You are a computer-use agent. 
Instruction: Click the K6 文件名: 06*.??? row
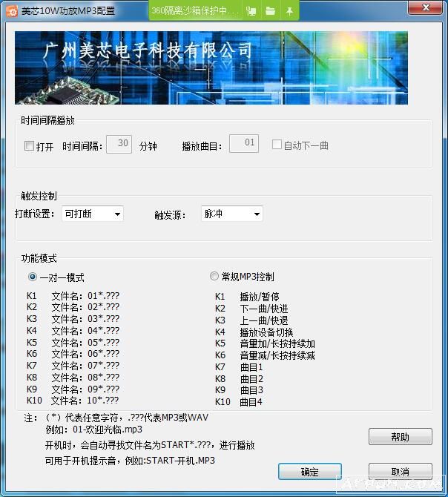(x=73, y=354)
